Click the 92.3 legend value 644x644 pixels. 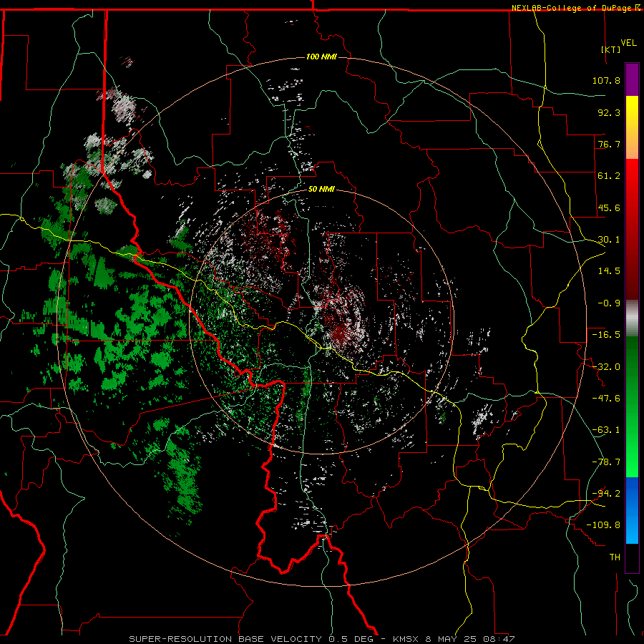609,112
